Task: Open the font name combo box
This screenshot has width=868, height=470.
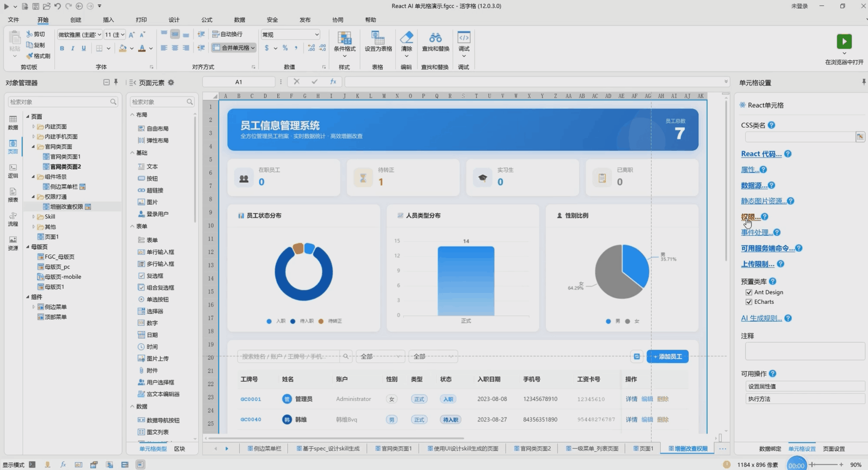Action: click(80, 34)
